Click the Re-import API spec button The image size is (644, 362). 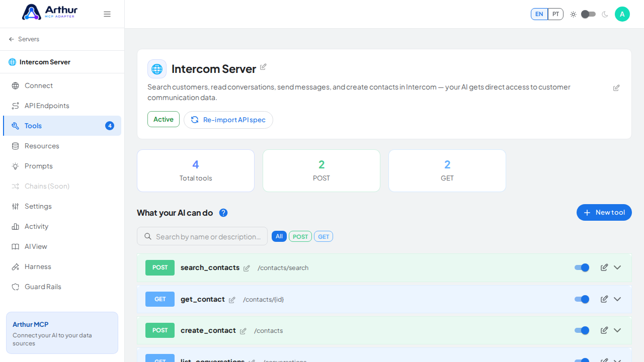tap(228, 120)
